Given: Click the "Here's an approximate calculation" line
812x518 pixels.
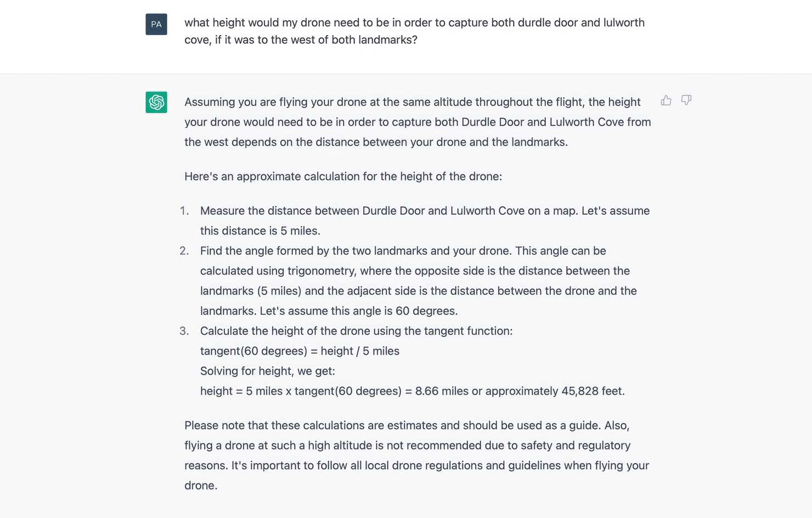Looking at the screenshot, I should pos(343,177).
